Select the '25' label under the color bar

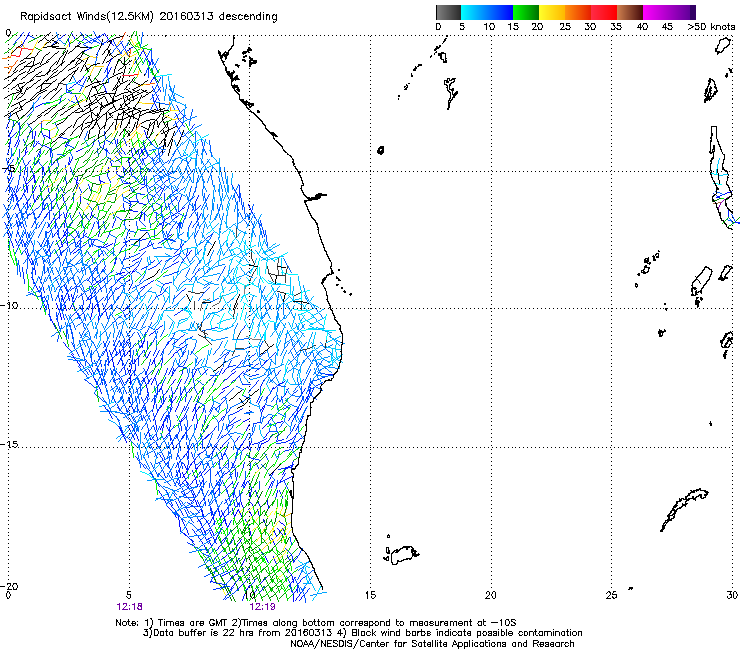(x=564, y=27)
